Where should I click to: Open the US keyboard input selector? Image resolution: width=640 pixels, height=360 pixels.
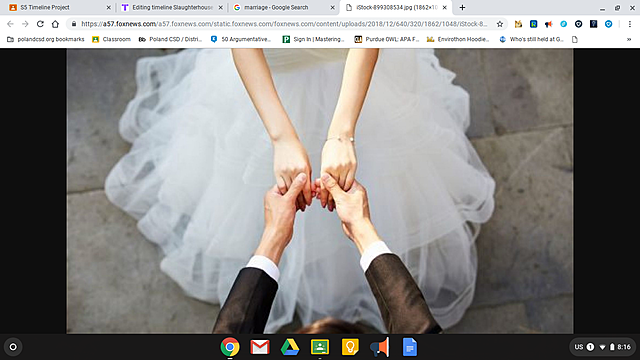coord(578,347)
